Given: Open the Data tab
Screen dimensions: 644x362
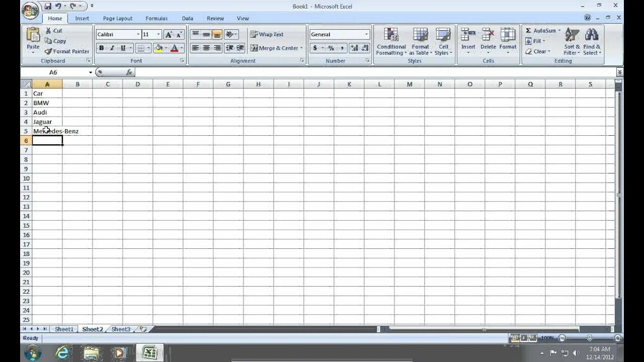Looking at the screenshot, I should coord(188,19).
